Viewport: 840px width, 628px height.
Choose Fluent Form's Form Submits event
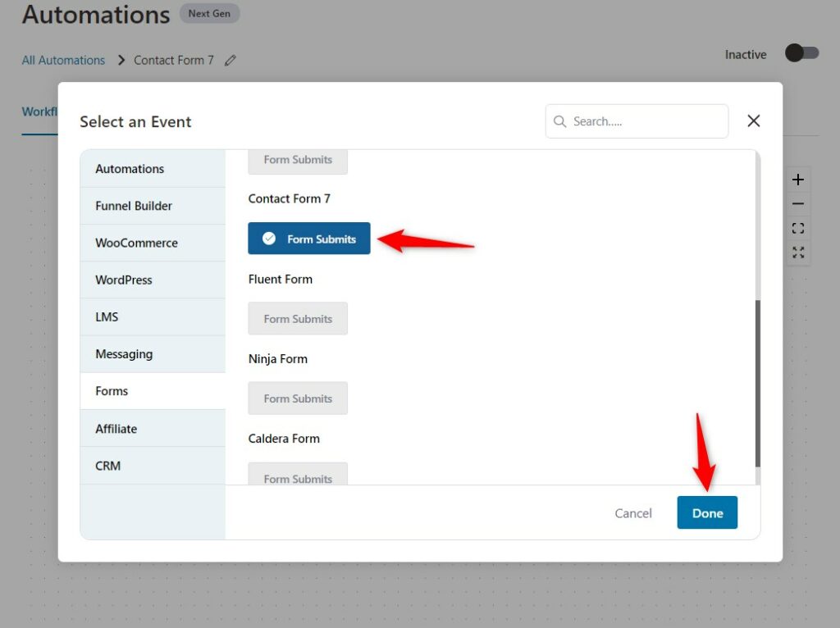[298, 319]
